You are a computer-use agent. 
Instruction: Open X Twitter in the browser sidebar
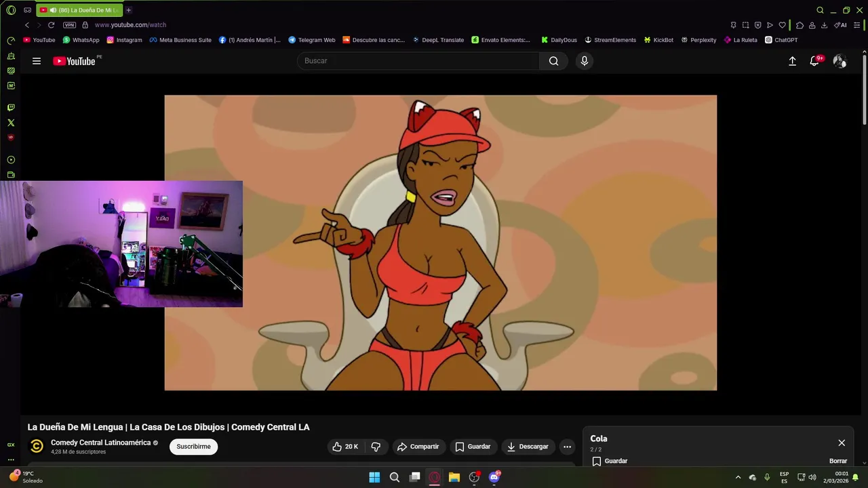pos(11,123)
